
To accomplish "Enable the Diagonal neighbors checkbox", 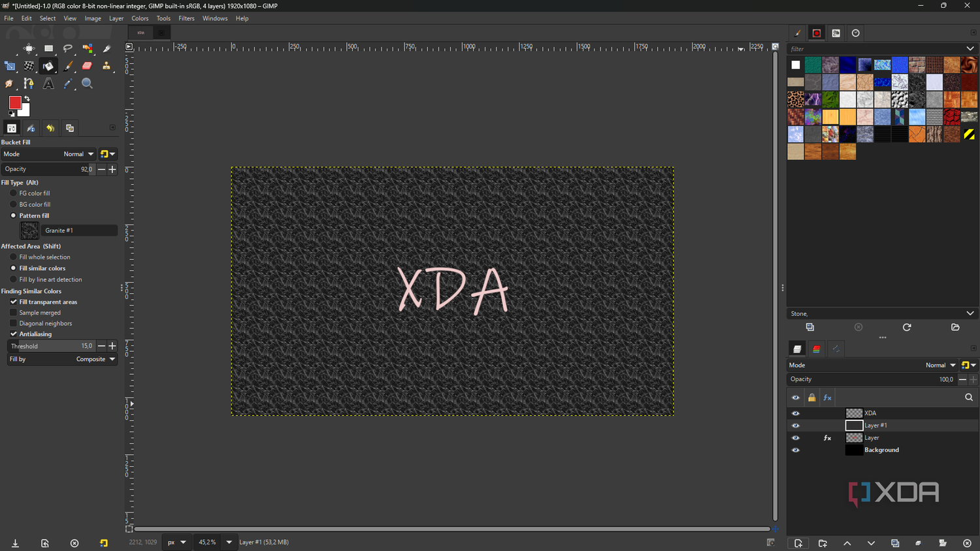I will (x=13, y=323).
